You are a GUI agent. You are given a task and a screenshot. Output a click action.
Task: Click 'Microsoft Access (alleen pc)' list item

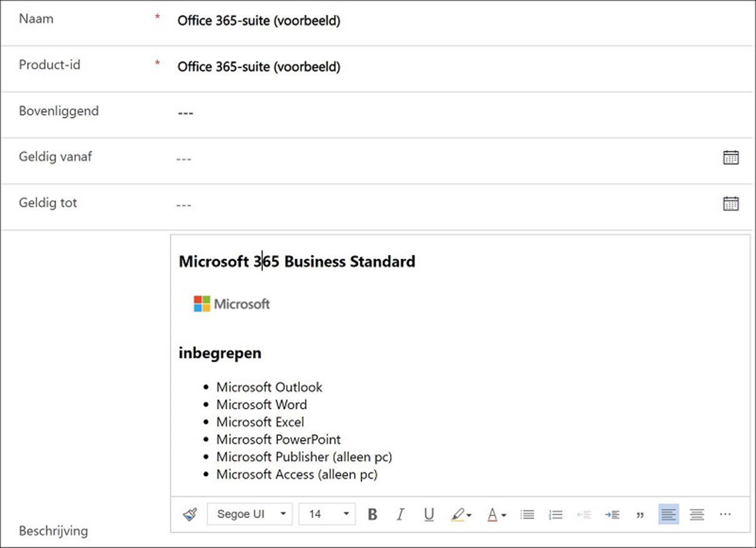[x=297, y=474]
